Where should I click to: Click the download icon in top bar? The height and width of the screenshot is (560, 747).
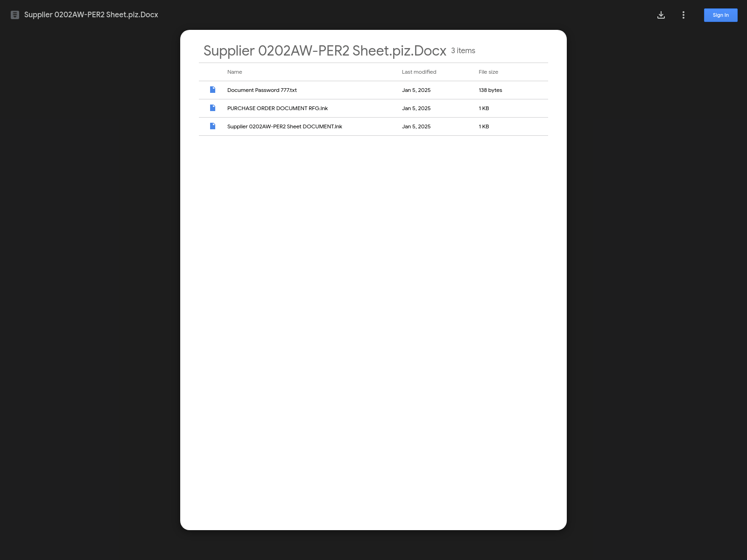coord(661,15)
